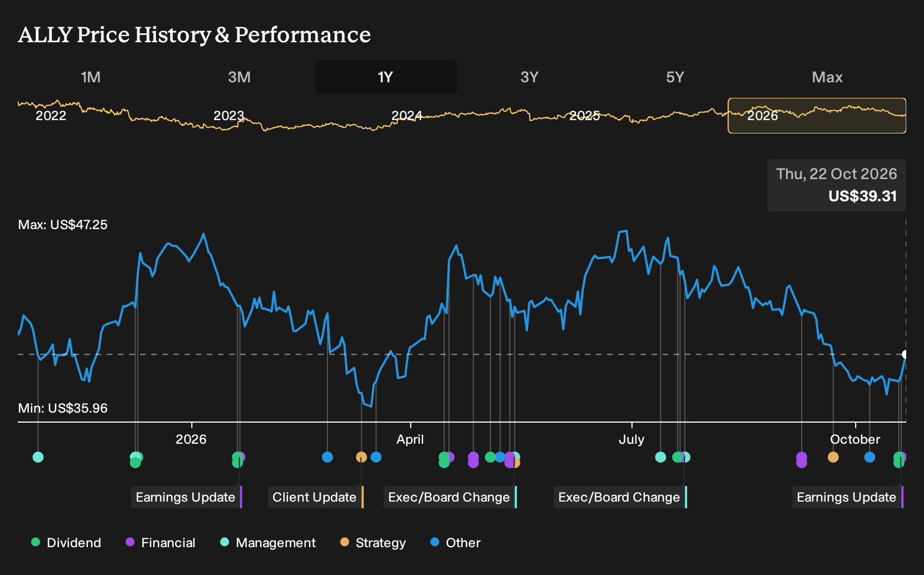The width and height of the screenshot is (924, 575).
Task: Open the 5Y price history tab
Action: click(675, 77)
